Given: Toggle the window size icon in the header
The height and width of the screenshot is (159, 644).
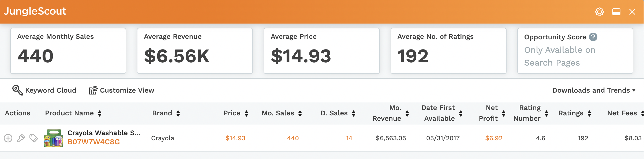Looking at the screenshot, I should coord(616,12).
